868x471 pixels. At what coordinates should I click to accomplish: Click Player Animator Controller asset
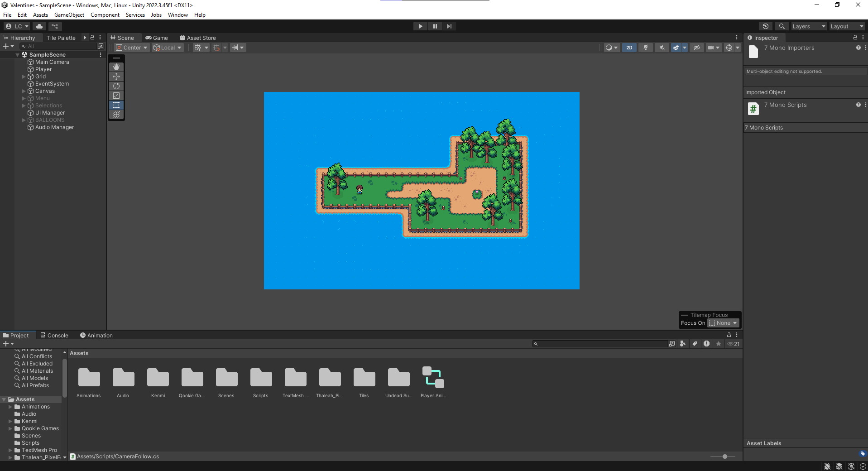433,382
